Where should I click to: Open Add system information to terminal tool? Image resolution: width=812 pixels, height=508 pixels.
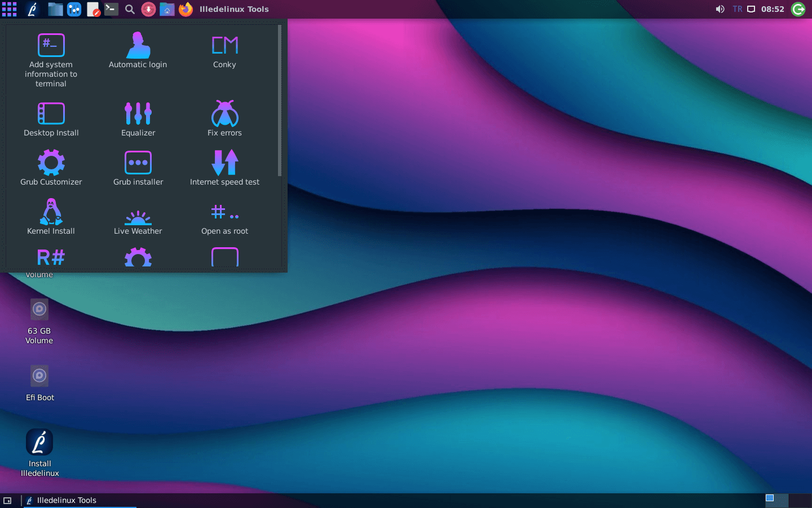click(x=51, y=60)
